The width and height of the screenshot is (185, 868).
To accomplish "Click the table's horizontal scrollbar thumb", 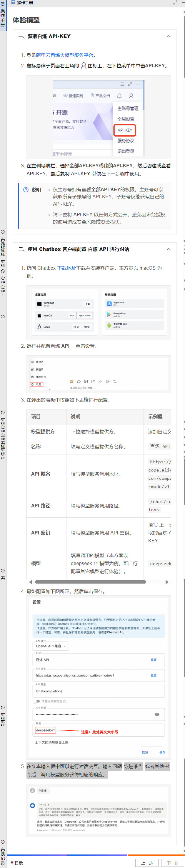I will (x=90, y=582).
